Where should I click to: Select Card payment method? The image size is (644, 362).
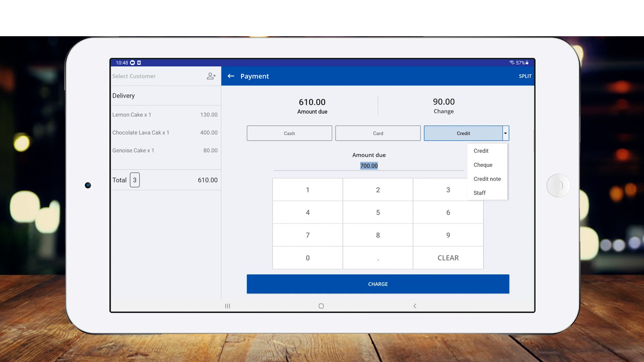click(378, 133)
